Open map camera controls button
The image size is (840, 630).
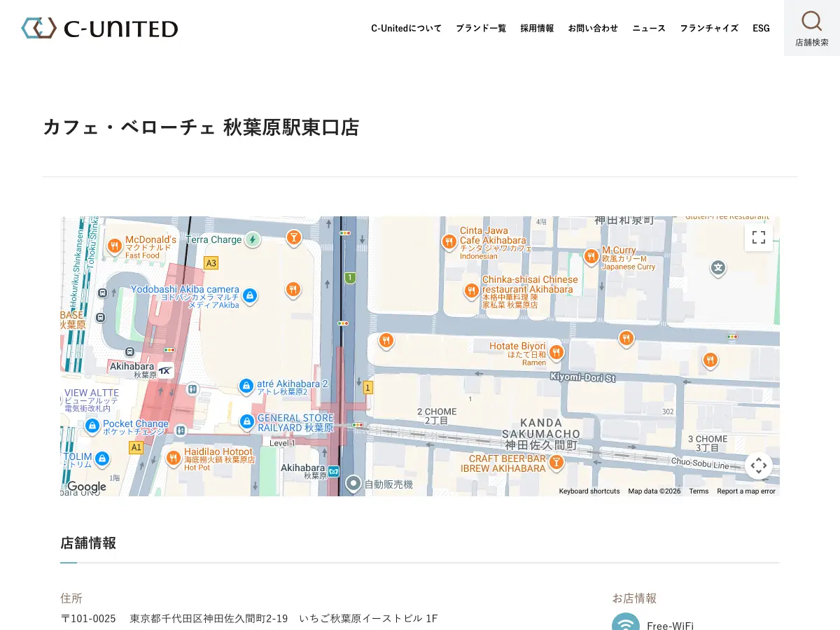coord(759,465)
